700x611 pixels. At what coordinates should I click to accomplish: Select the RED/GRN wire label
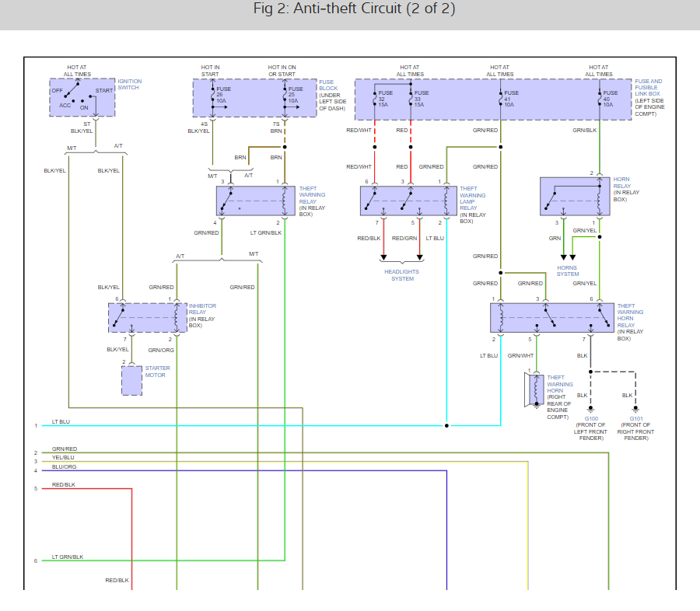(x=404, y=239)
